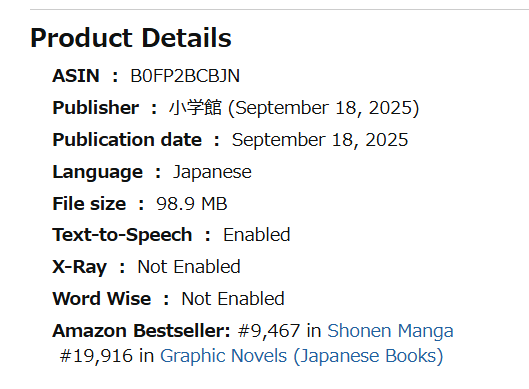Click the X-Ray label

[x=80, y=267]
